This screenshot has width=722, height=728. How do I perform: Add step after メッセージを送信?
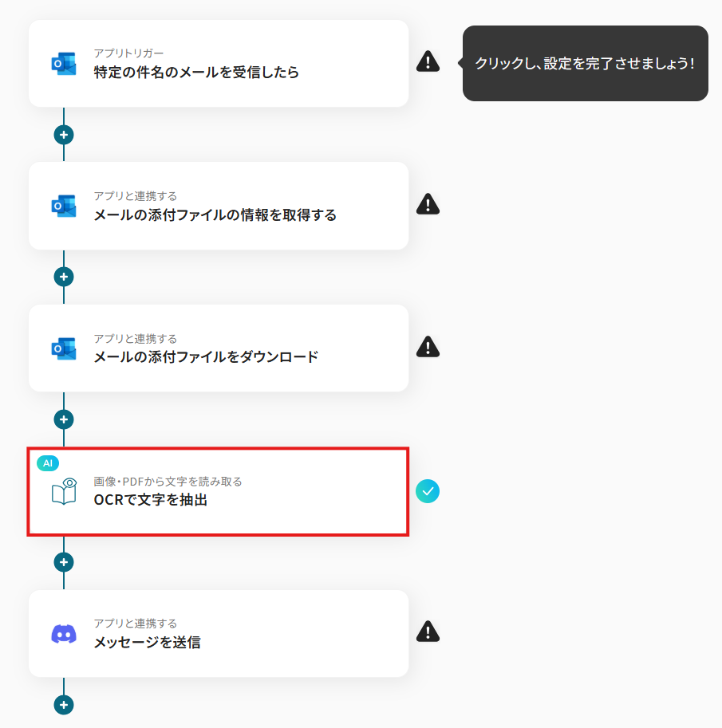click(x=64, y=705)
